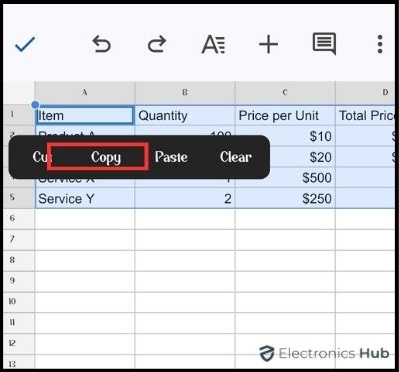
Task: Choose Clear in the context menu
Action: (x=236, y=157)
